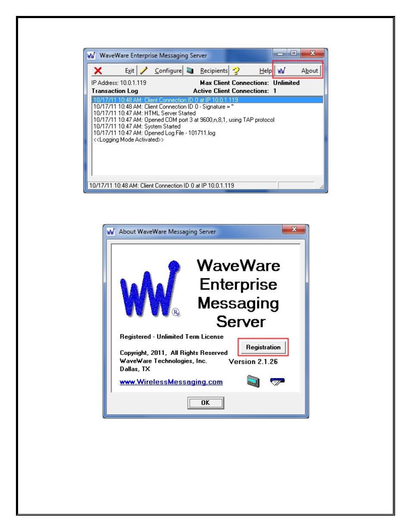Close the WaveWare Enterprise Messaging Server window

point(312,53)
